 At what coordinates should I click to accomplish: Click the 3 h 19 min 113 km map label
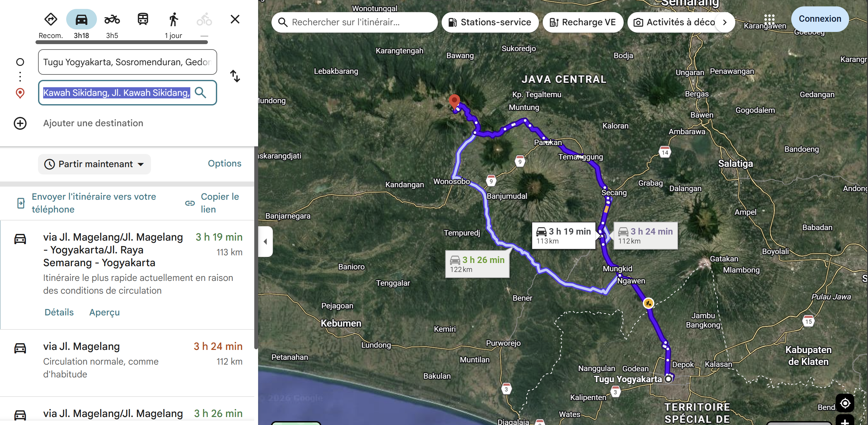[564, 236]
